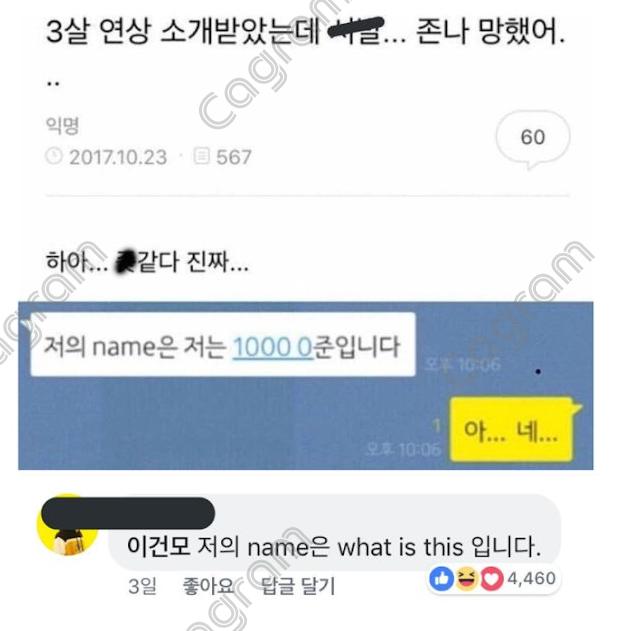Select the yellow 아... 네... chat bubble
Screen dimensions: 623x631
pyautogui.click(x=512, y=430)
